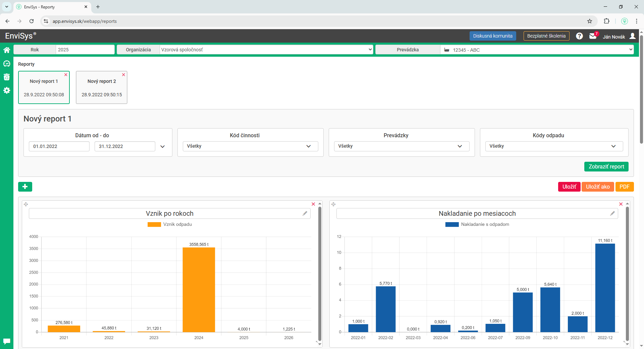This screenshot has height=349, width=644.
Task: Click the recycling bin sidebar icon
Action: point(7,77)
